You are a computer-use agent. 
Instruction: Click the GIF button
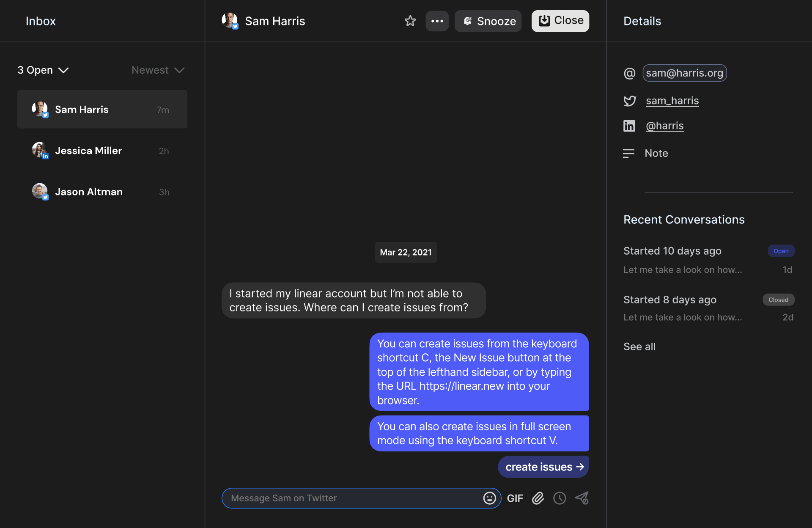click(x=515, y=498)
